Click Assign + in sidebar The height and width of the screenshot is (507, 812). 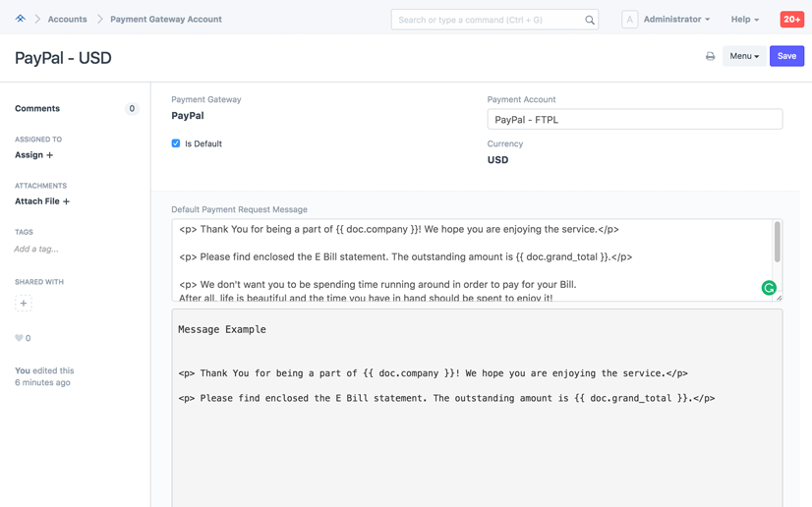pos(34,155)
